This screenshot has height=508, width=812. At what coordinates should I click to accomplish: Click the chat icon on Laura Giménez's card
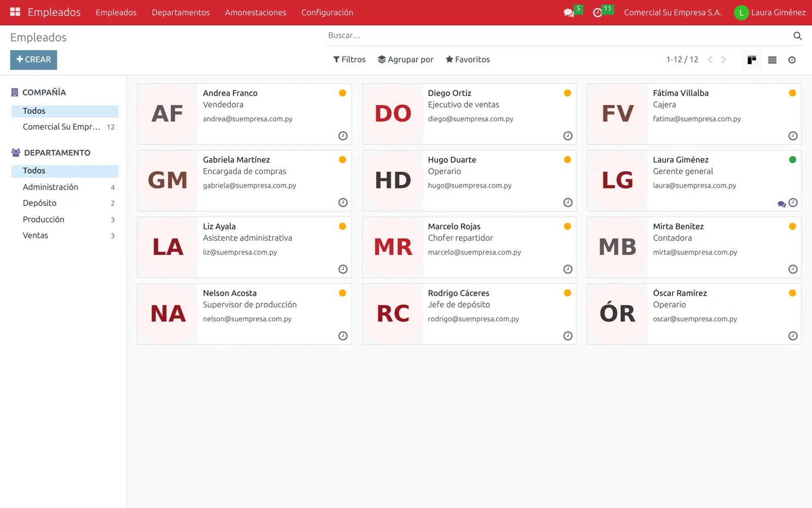(782, 204)
